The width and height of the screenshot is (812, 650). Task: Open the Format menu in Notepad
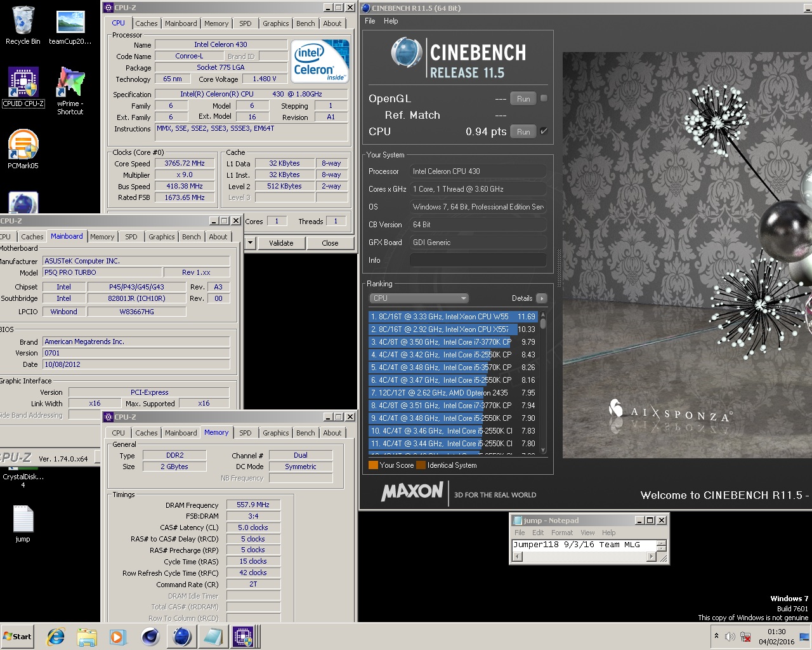(561, 533)
